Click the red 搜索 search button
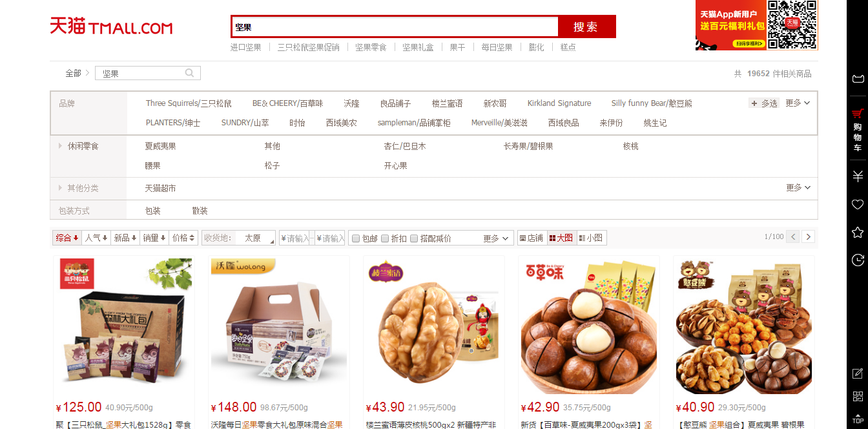 click(x=586, y=26)
